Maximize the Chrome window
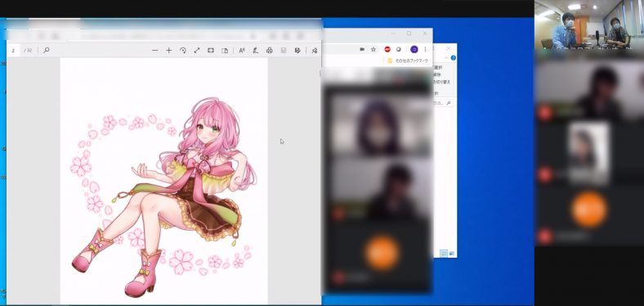Image resolution: width=644 pixels, height=306 pixels. 409,34
